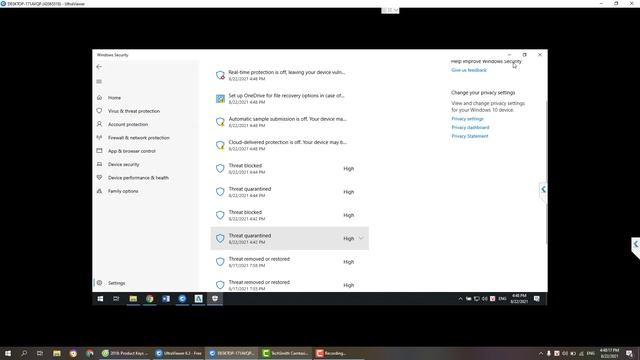
Task: Open the Privacy Statement link
Action: (x=469, y=136)
